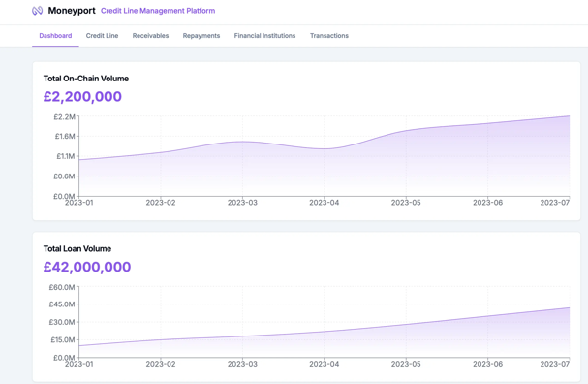Select the Financial Institutions tab
The width and height of the screenshot is (588, 384).
coord(264,36)
